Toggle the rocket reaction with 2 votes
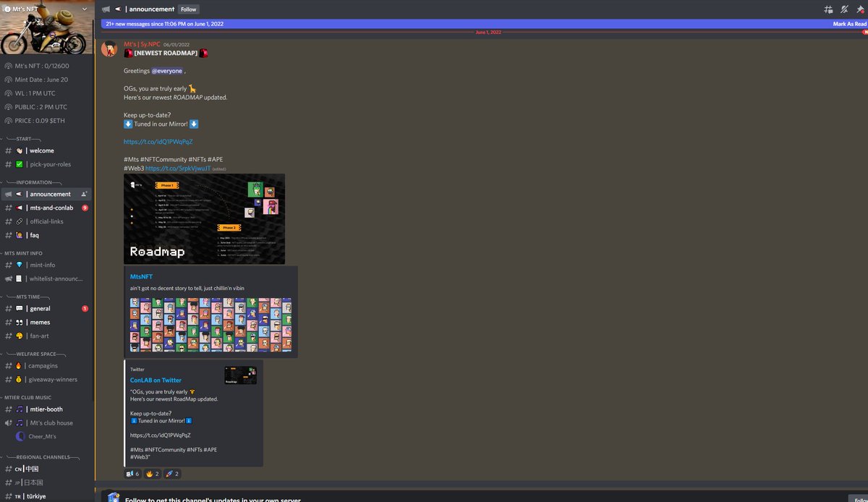Viewport: 868px width, 502px height. [x=172, y=474]
